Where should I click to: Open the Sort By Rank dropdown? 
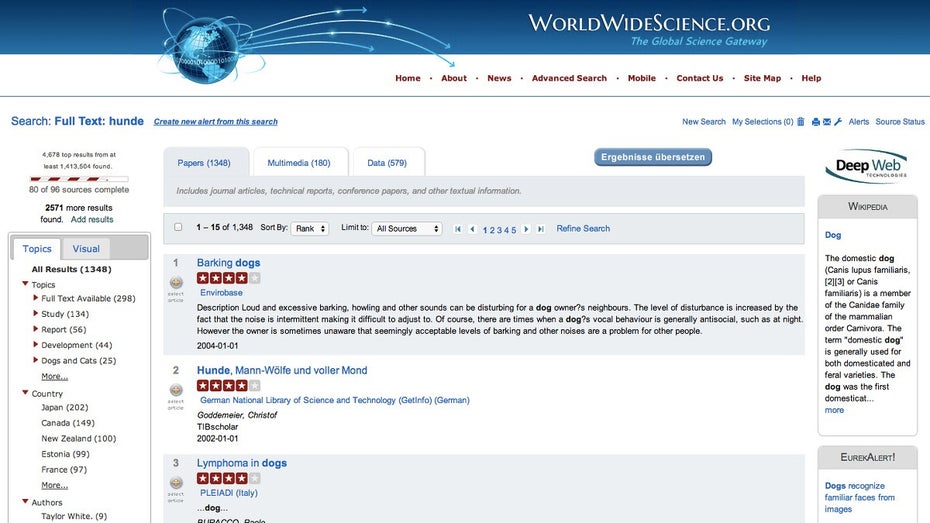click(x=309, y=229)
